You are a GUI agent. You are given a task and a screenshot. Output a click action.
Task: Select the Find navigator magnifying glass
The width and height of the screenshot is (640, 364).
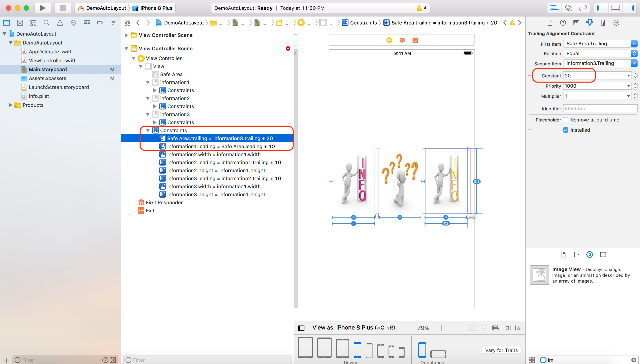47,22
